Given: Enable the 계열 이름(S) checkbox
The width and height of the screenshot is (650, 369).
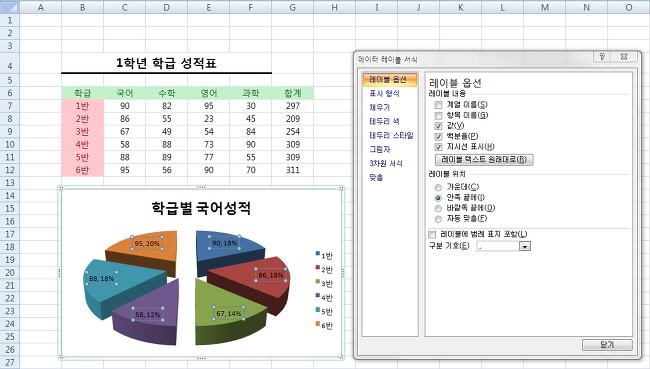Looking at the screenshot, I should [438, 105].
